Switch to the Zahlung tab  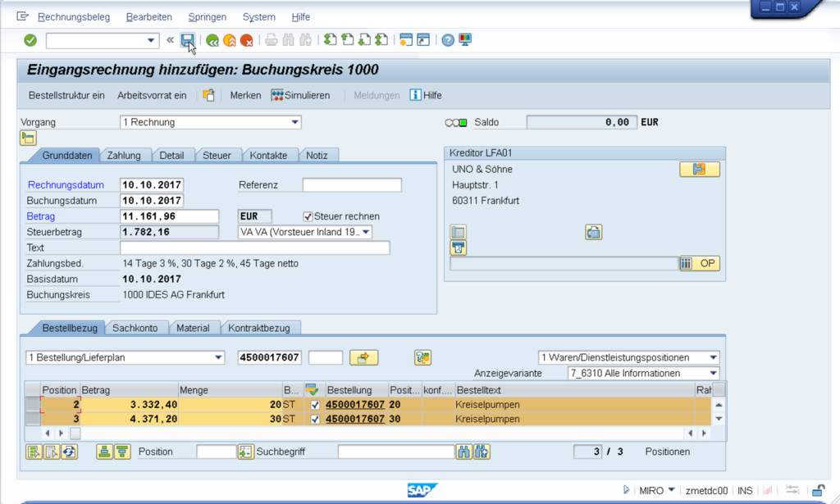click(124, 156)
